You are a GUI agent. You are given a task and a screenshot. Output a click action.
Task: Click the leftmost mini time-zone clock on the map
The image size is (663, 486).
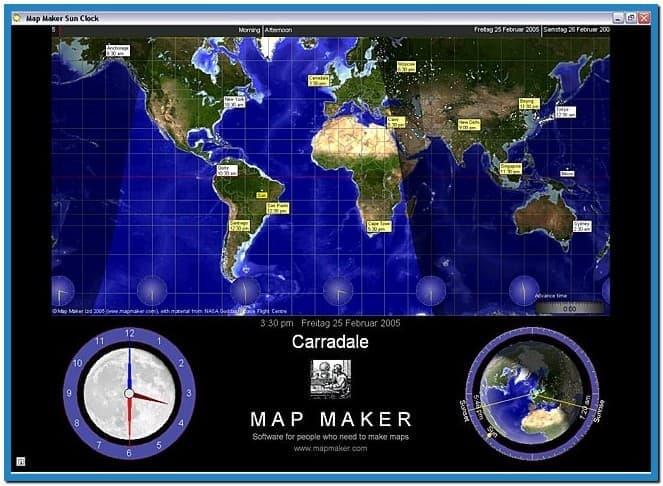62,291
